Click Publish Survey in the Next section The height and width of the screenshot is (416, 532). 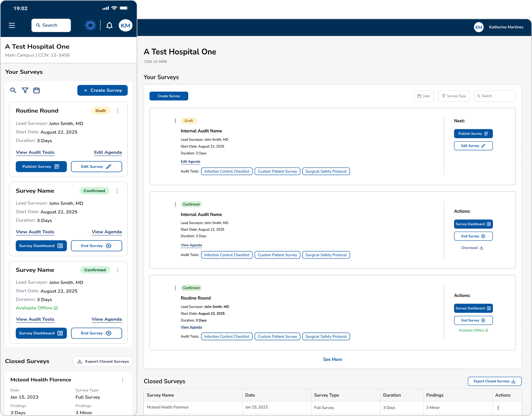[473, 134]
